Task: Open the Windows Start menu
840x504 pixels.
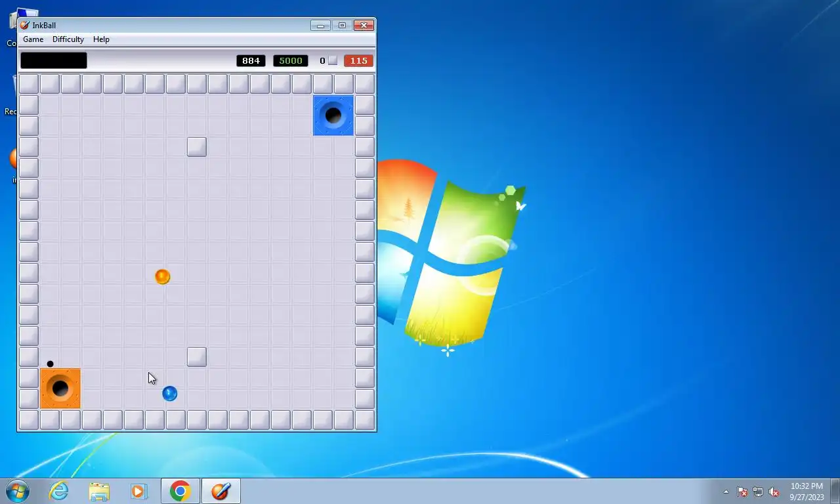Action: [x=18, y=491]
